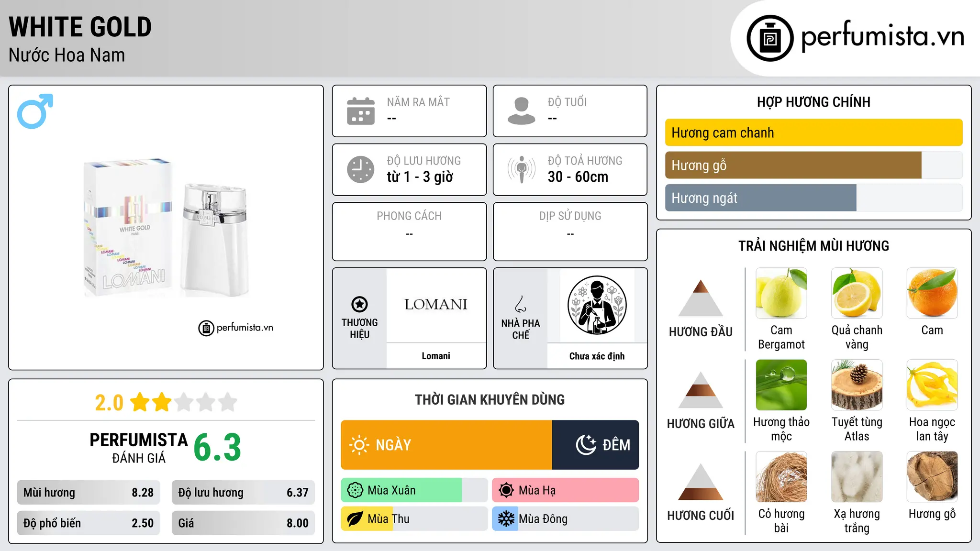The width and height of the screenshot is (980, 551).
Task: Click the HƯƠNG ĐẦU label
Action: [701, 331]
